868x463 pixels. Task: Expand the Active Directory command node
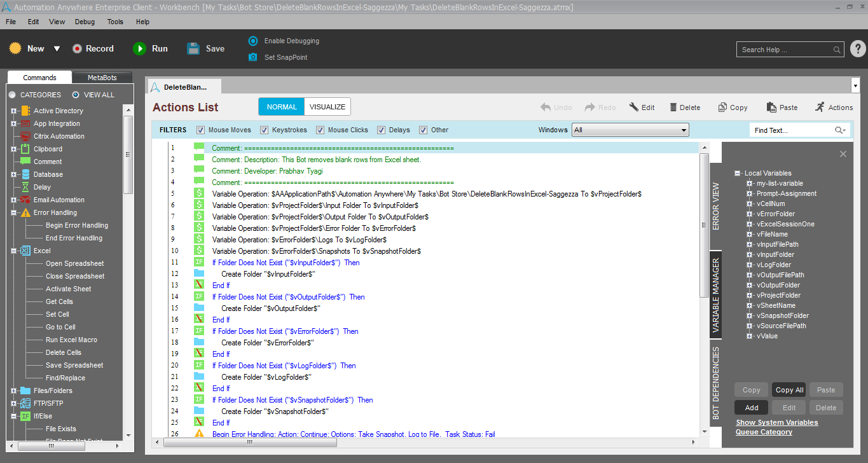pyautogui.click(x=13, y=111)
